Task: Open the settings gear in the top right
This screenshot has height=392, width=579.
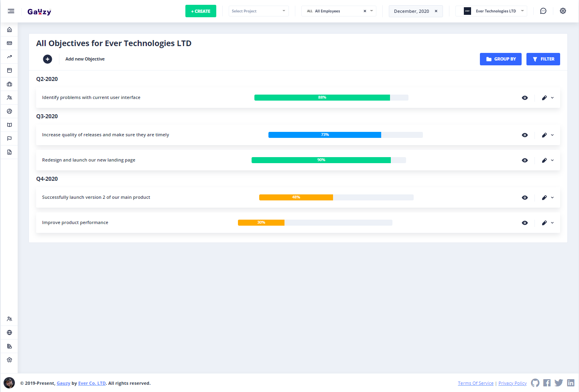Action: (563, 11)
